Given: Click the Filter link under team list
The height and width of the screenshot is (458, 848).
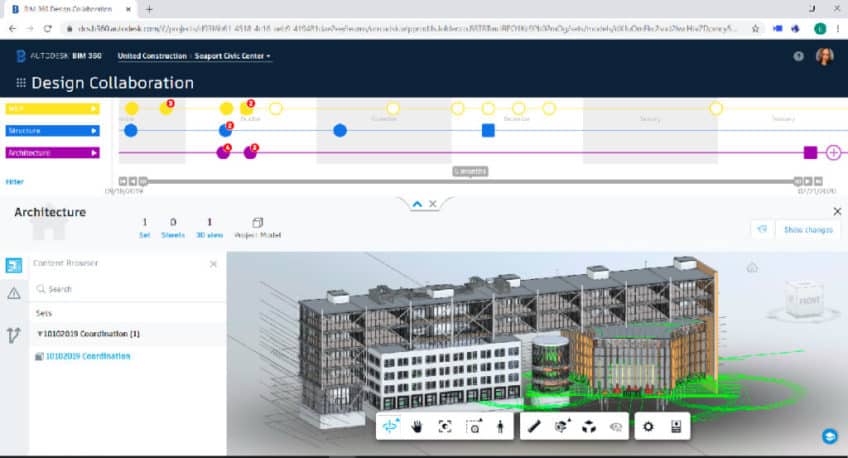Looking at the screenshot, I should pyautogui.click(x=15, y=182).
